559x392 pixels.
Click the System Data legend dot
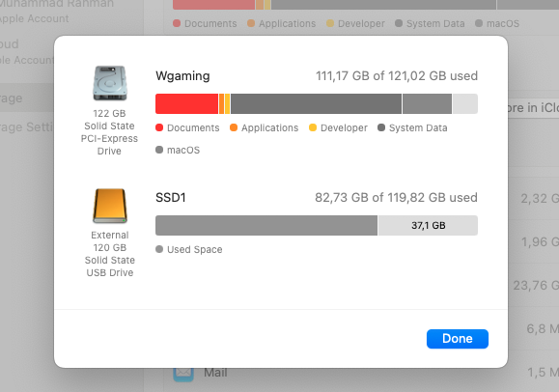pos(381,127)
